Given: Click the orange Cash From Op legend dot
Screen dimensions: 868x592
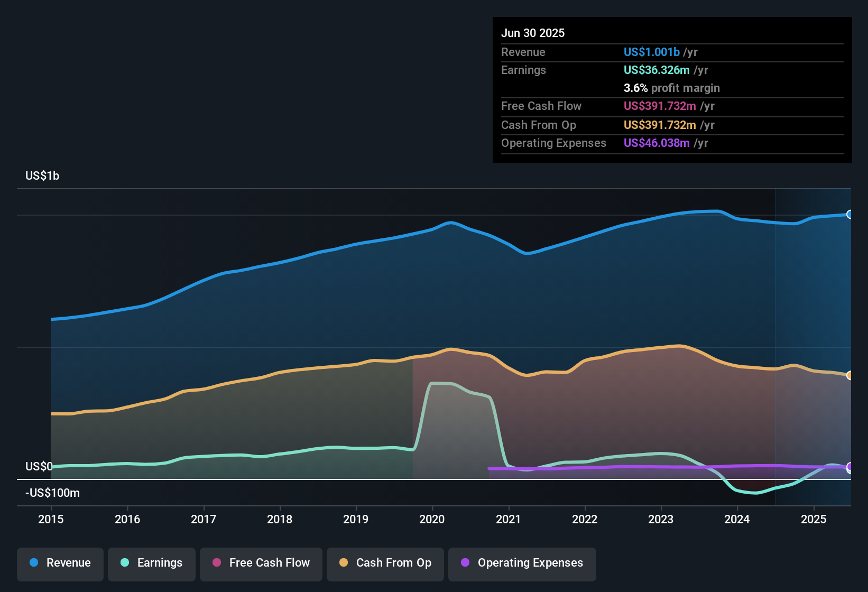Looking at the screenshot, I should (x=344, y=563).
